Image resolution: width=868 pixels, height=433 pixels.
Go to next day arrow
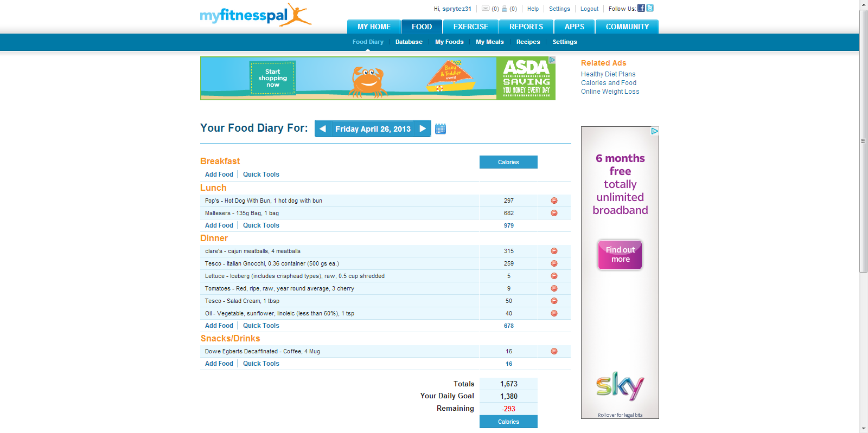pos(423,128)
